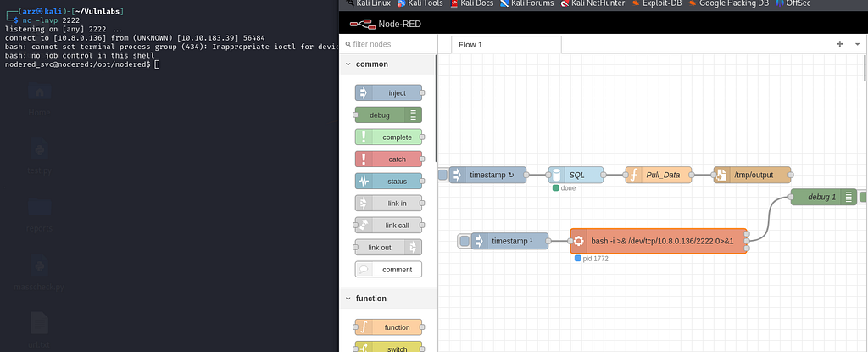Trigger the repeating timestamp inject button
This screenshot has height=352, width=868.
[442, 175]
